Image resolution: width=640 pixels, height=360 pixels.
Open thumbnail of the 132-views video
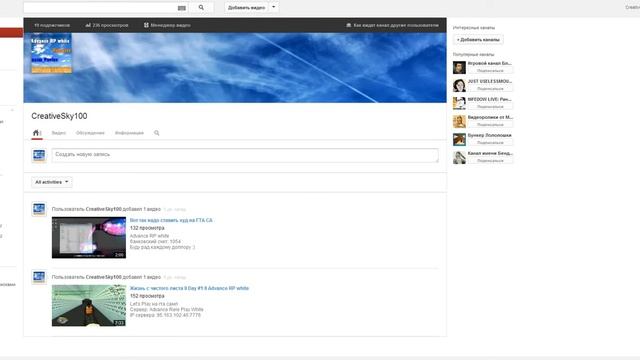[x=89, y=238]
